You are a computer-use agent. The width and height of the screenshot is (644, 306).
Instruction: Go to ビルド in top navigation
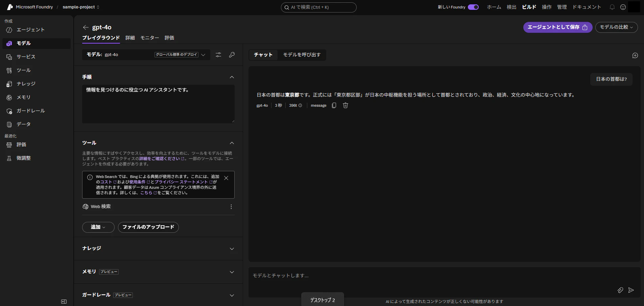(x=529, y=7)
